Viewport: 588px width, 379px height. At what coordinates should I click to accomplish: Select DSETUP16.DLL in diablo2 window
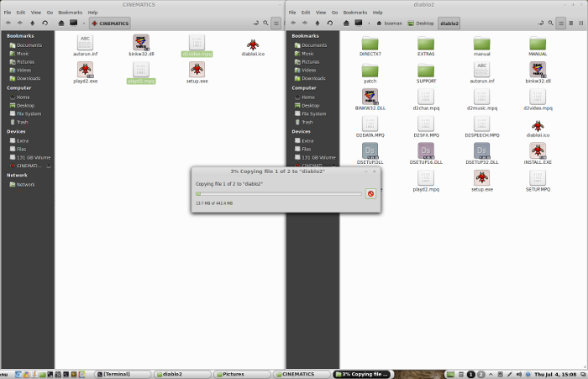tap(426, 154)
